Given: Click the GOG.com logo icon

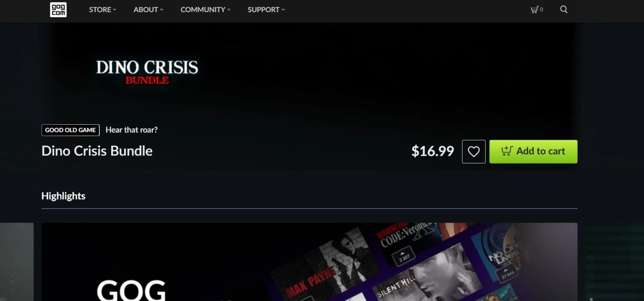Looking at the screenshot, I should [x=58, y=10].
